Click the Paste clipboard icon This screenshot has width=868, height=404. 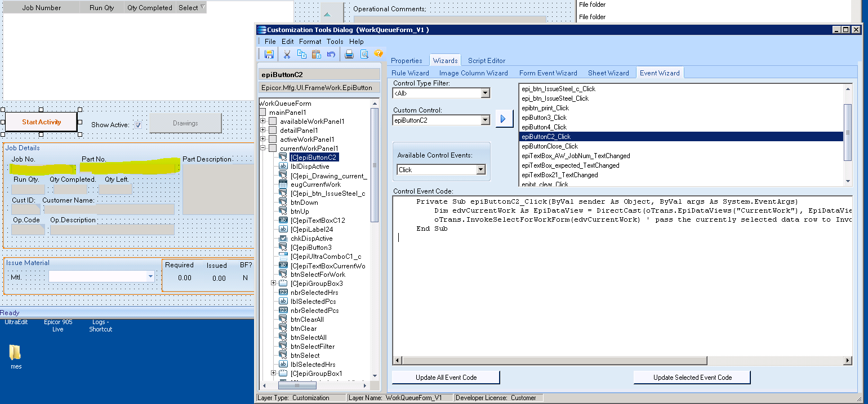(316, 54)
